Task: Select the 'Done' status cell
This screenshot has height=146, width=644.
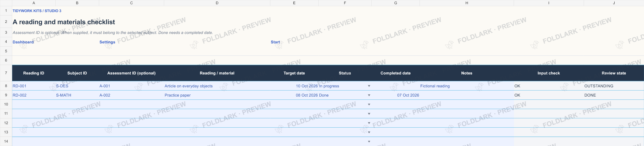Action: click(x=345, y=95)
